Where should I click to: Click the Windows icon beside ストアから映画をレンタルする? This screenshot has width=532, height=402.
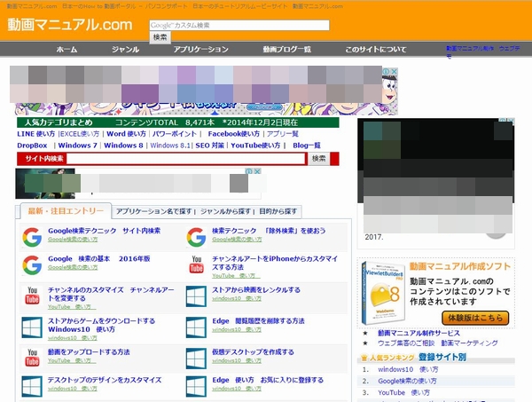(196, 296)
